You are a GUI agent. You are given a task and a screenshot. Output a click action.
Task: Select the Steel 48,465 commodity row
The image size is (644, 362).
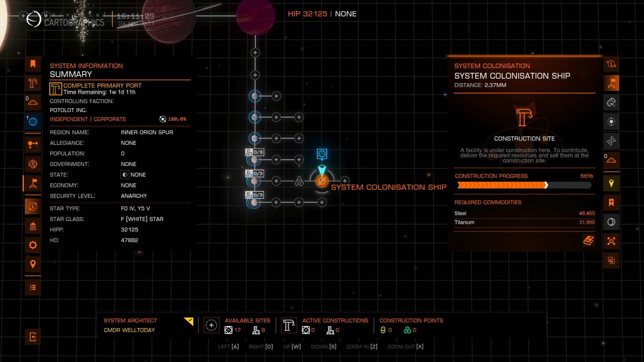(525, 213)
